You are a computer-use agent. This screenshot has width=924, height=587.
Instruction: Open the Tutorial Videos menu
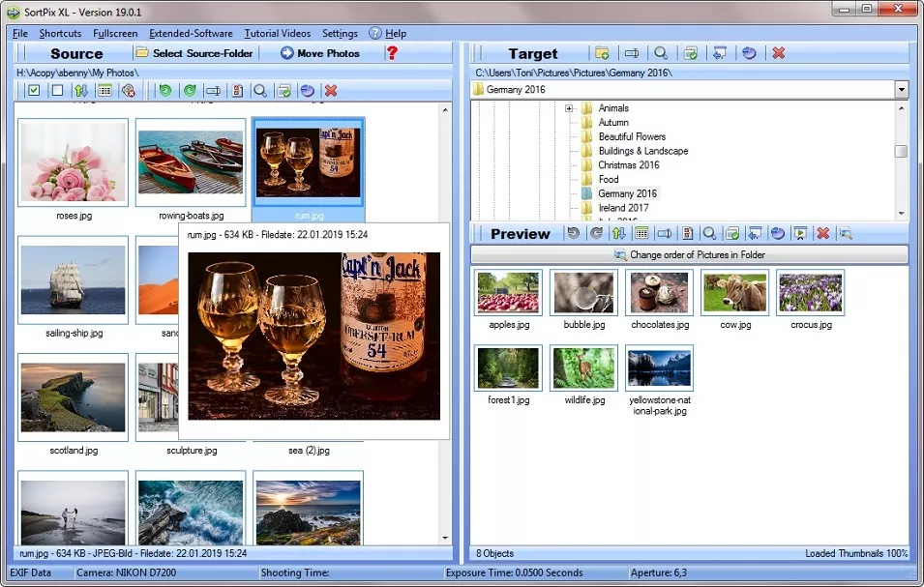tap(277, 34)
